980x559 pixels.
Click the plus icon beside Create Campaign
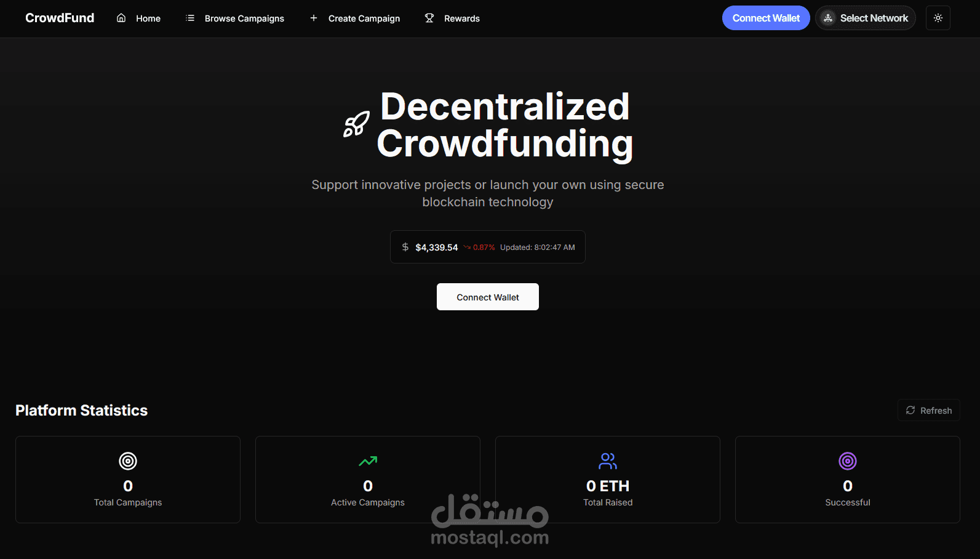314,18
